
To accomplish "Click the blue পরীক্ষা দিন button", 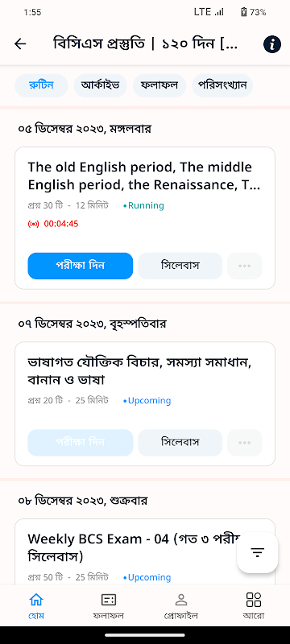I will point(81,266).
